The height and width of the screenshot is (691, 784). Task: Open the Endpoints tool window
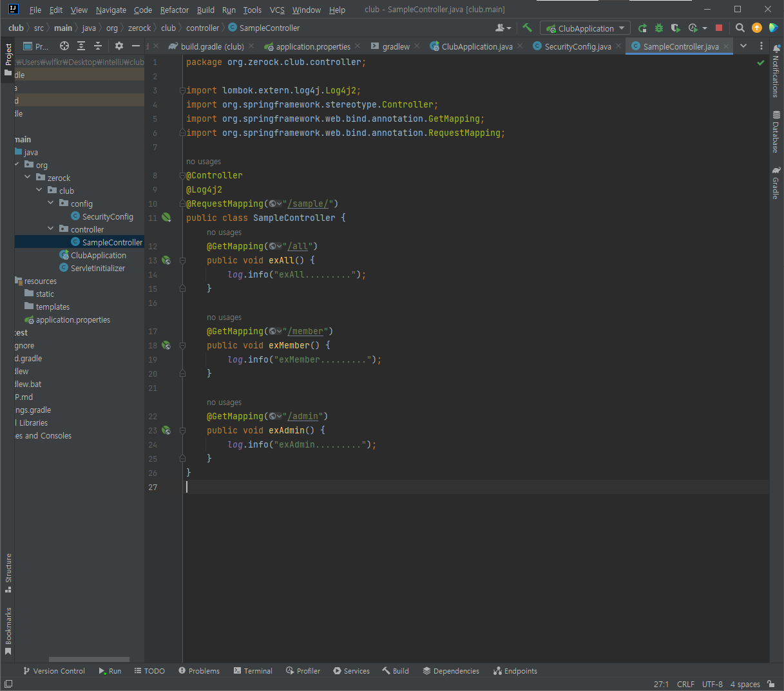tap(515, 671)
